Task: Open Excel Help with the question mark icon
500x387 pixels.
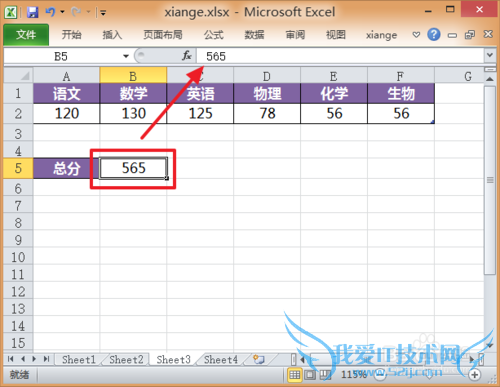Action: click(434, 34)
